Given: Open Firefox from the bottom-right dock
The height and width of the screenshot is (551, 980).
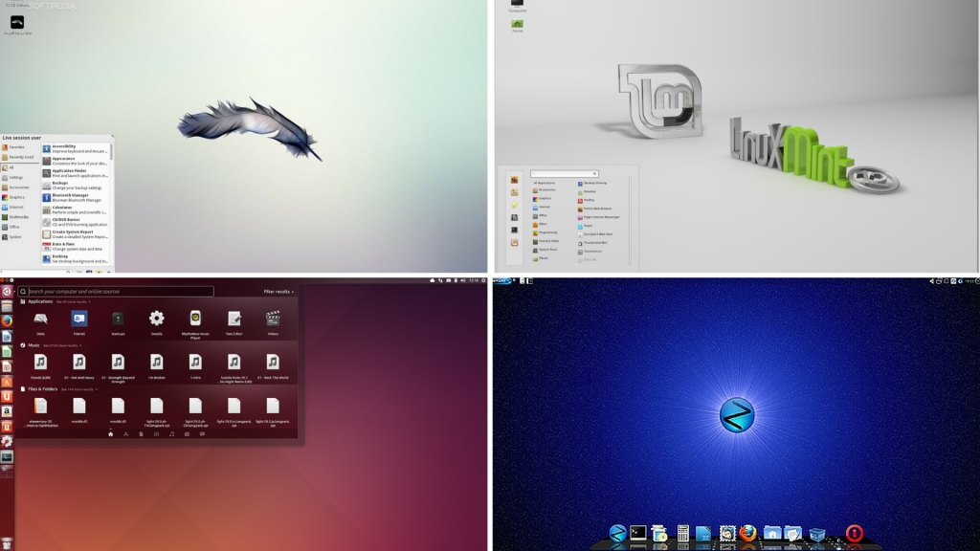Looking at the screenshot, I should (x=747, y=534).
